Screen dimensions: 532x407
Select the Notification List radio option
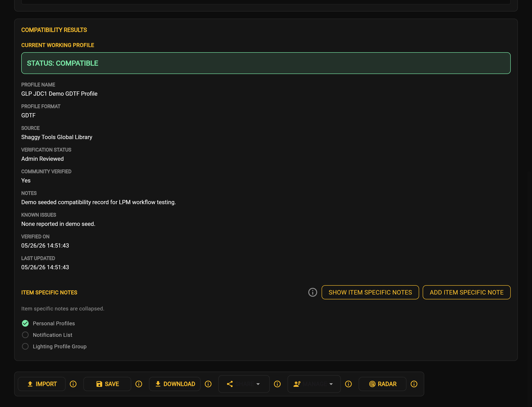click(25, 335)
